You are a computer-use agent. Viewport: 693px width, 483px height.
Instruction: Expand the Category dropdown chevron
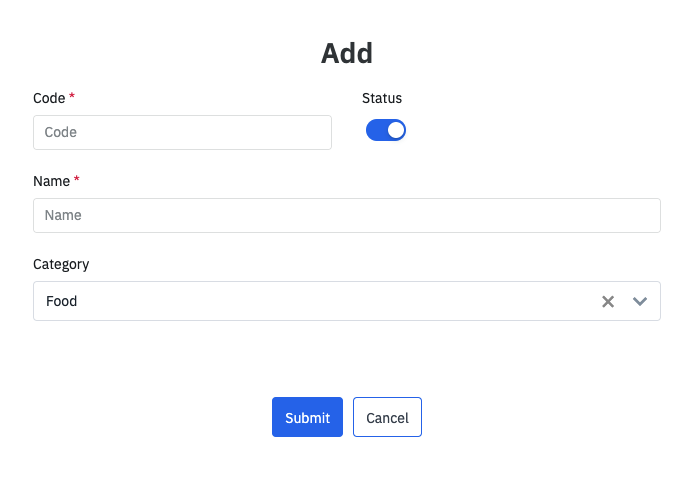[640, 301]
